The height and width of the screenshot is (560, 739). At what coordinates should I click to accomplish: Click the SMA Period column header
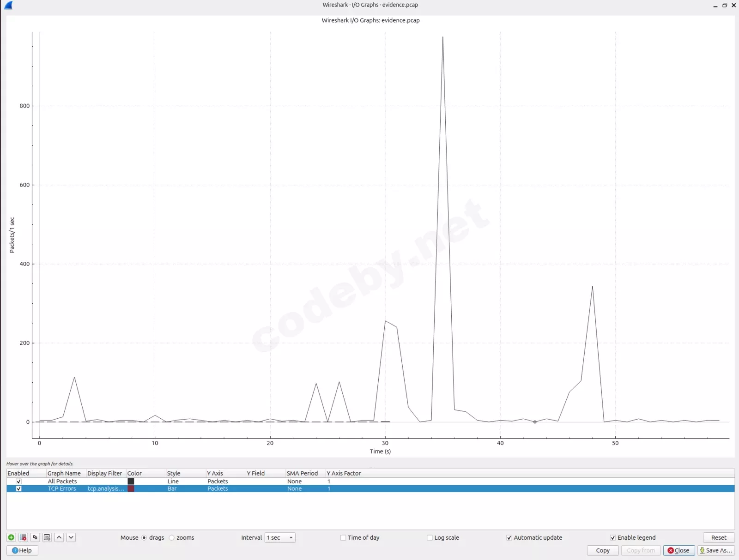point(305,473)
